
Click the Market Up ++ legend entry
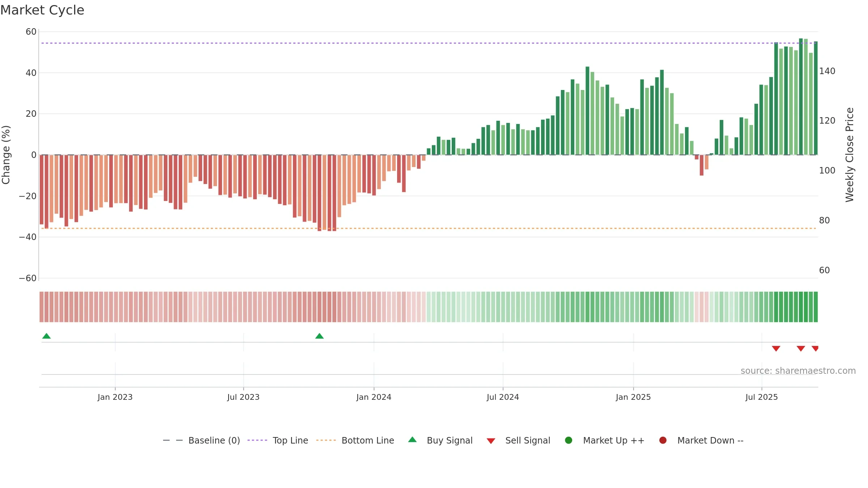click(x=604, y=440)
